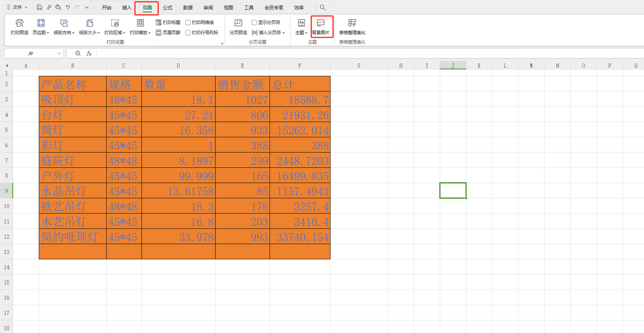Select column header G
644x333 pixels.
[x=359, y=66]
